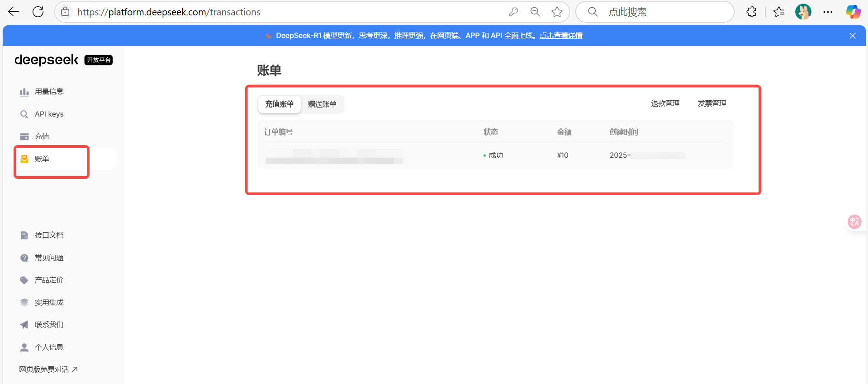Click the saved passwords key icon
Screen dimensions: 868x384
point(513,12)
